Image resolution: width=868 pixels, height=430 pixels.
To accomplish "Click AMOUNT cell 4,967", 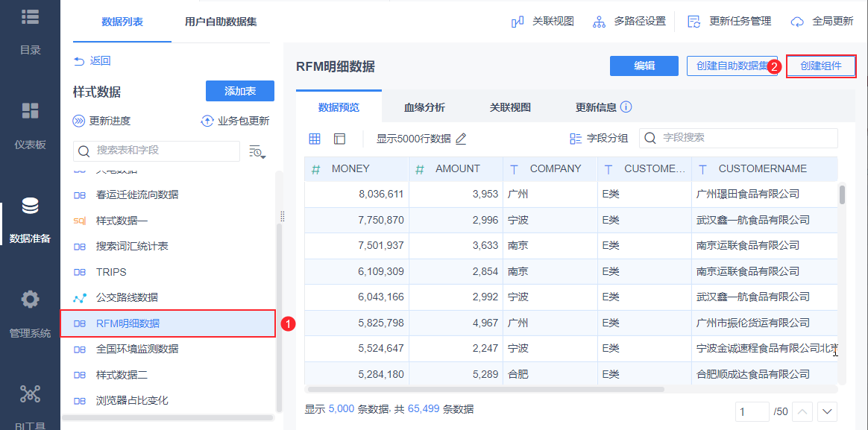I will 456,323.
